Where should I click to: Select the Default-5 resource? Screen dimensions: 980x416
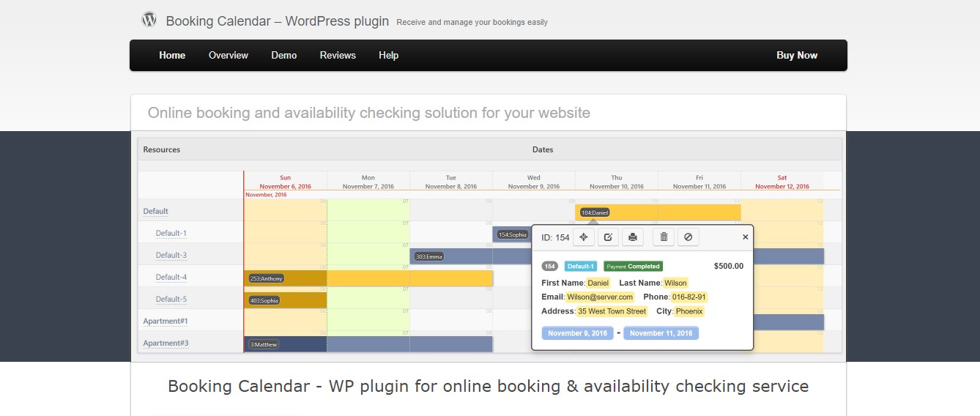tap(171, 299)
